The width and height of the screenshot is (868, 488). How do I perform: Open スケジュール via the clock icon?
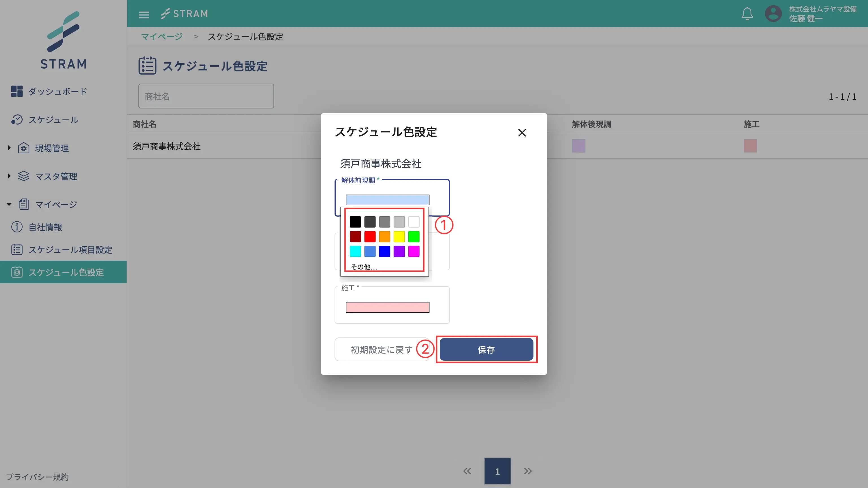pyautogui.click(x=17, y=120)
